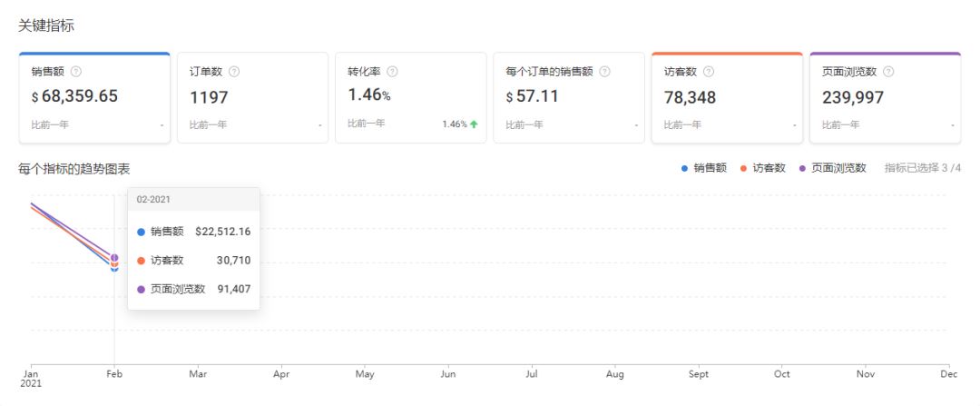Image resolution: width=980 pixels, height=406 pixels.
Task: Click help icon beside 销售额 card title
Action: pyautogui.click(x=76, y=72)
